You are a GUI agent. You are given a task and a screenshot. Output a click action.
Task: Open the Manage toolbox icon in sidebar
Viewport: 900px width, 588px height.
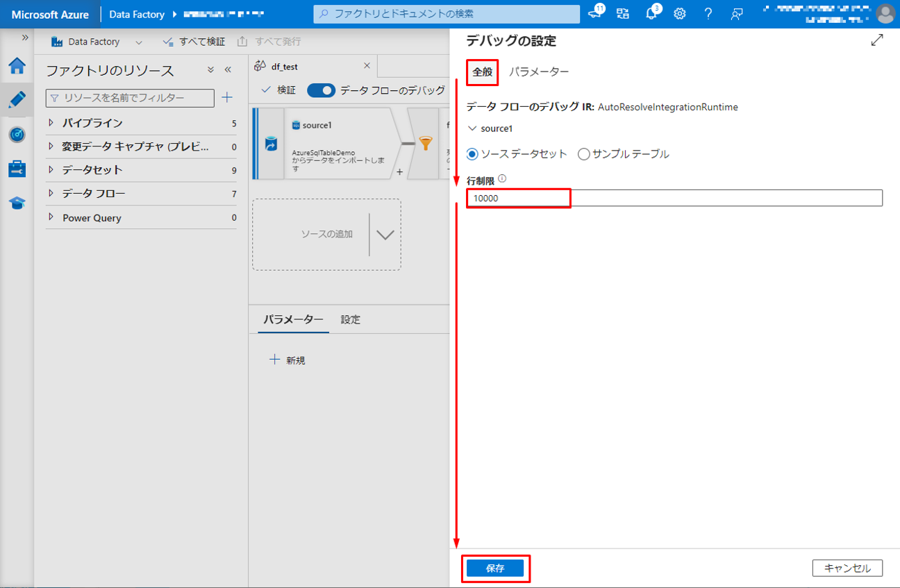point(17,169)
